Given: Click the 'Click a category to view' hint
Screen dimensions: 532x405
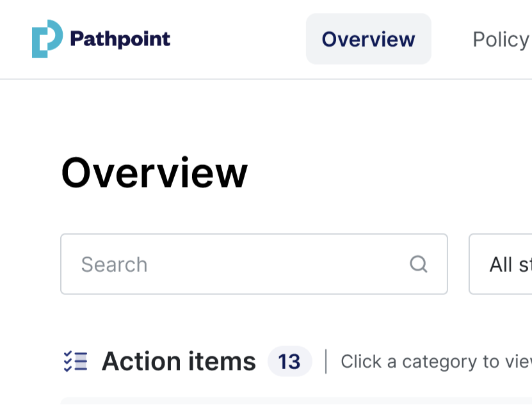Looking at the screenshot, I should pos(435,361).
